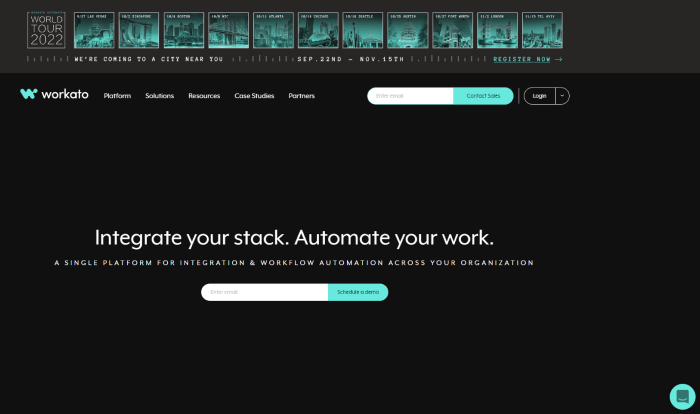Open the chat support bubble
The image size is (700, 414).
(682, 397)
